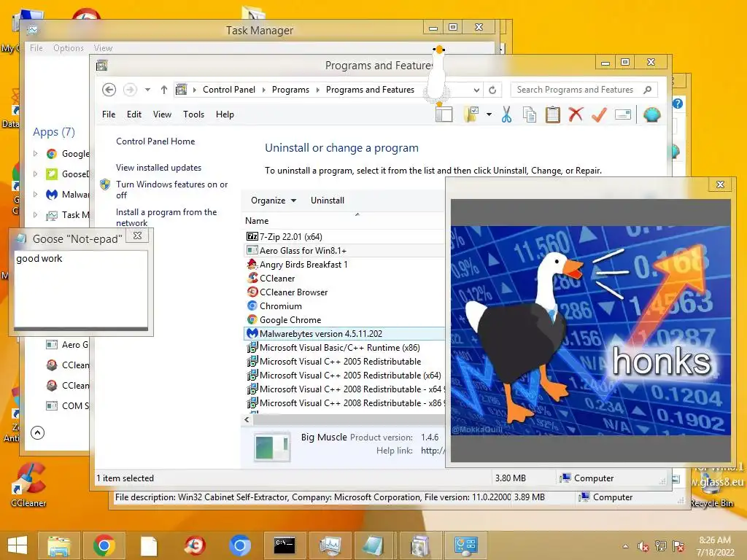Select Angry Birds Breakfast 1 in the list

[x=303, y=264]
